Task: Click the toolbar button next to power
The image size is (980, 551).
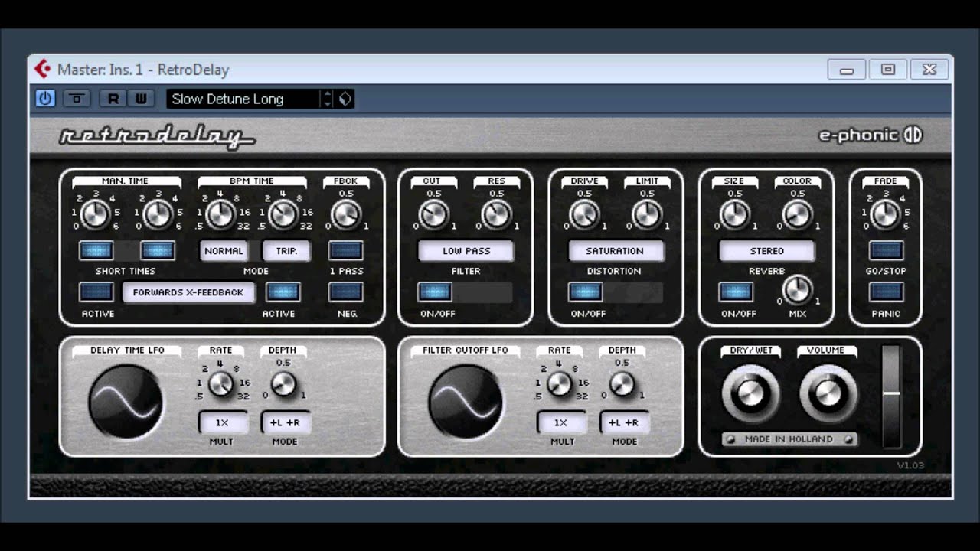Action: click(x=76, y=99)
